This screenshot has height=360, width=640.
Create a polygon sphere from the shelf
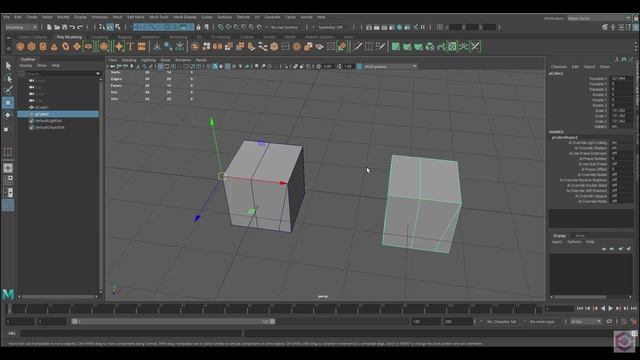[x=20, y=47]
